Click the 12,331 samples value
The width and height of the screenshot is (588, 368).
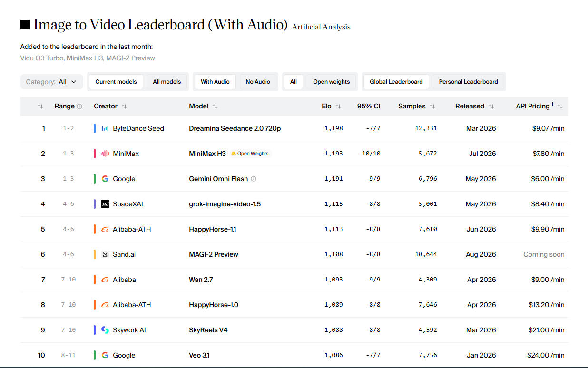(x=426, y=128)
